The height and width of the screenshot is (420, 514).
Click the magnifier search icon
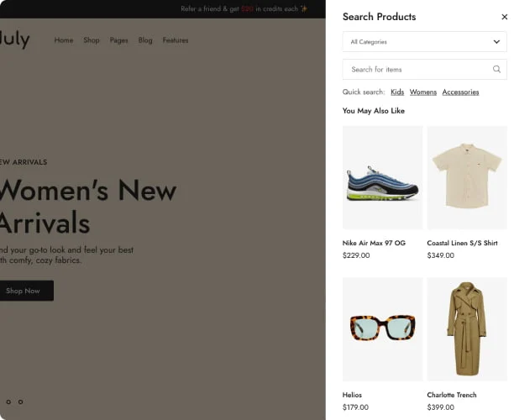click(x=496, y=69)
